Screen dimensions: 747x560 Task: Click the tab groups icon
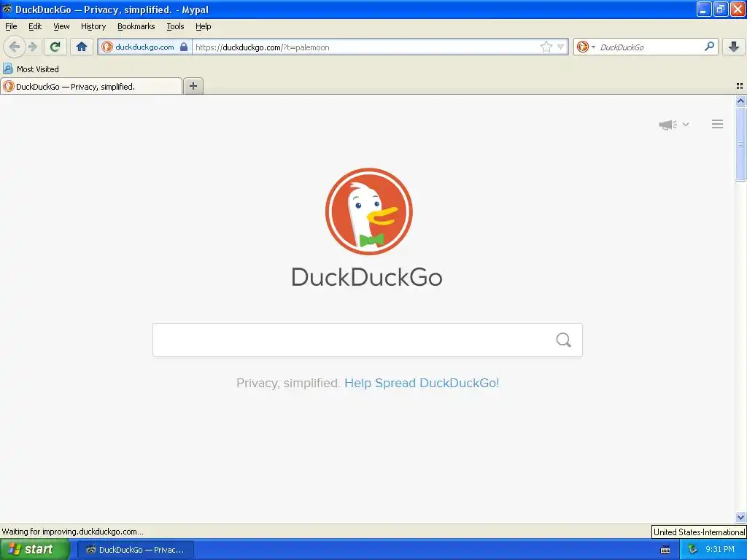point(740,86)
